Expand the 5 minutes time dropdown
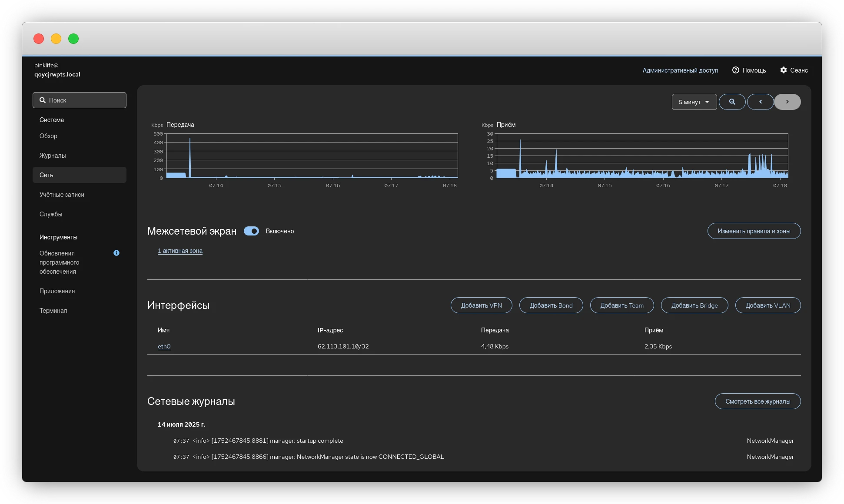The height and width of the screenshot is (504, 844). (x=694, y=102)
